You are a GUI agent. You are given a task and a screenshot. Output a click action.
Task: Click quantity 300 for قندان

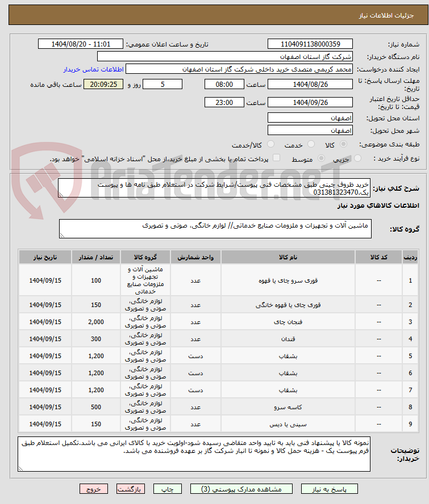[96, 339]
